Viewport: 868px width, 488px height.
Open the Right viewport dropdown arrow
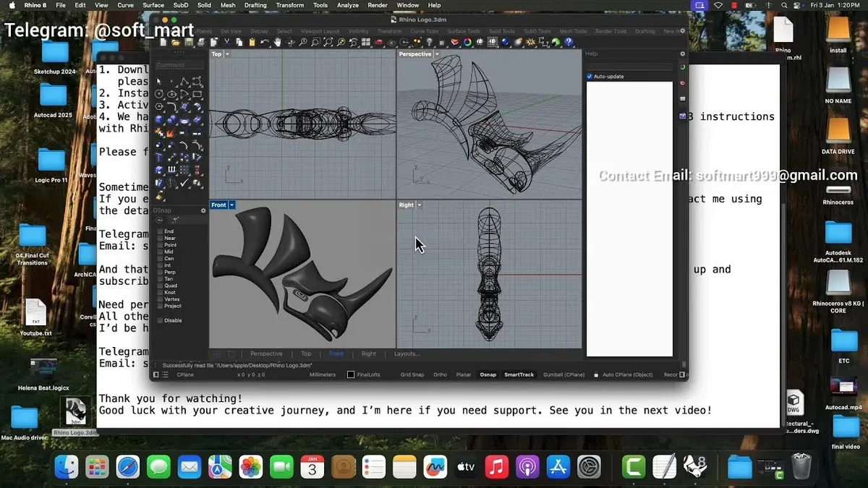coord(420,205)
